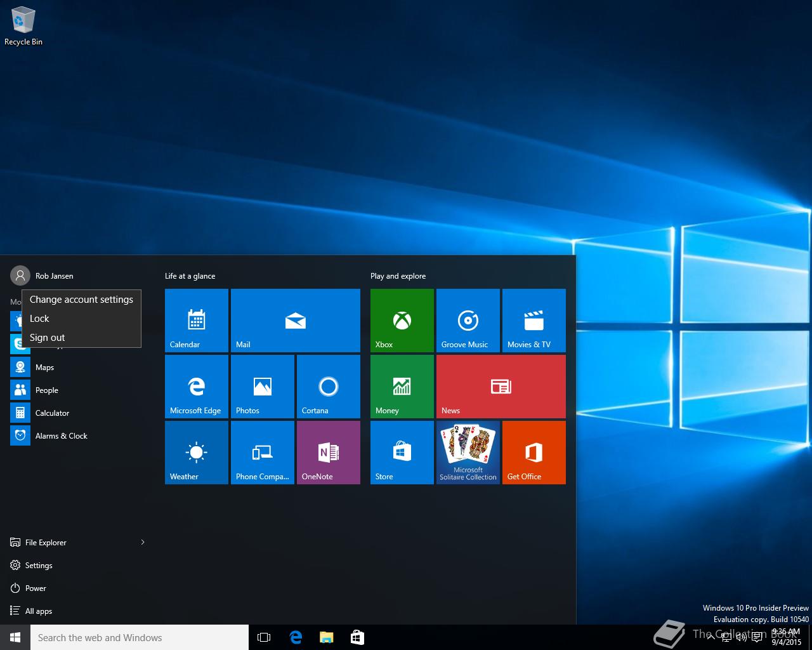812x650 pixels.
Task: Click the Life at a glance group header
Action: click(190, 275)
